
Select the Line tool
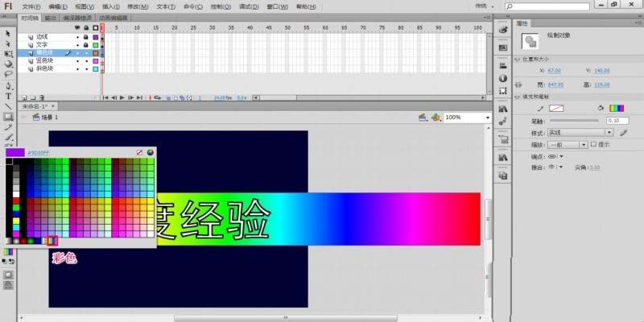click(x=8, y=106)
